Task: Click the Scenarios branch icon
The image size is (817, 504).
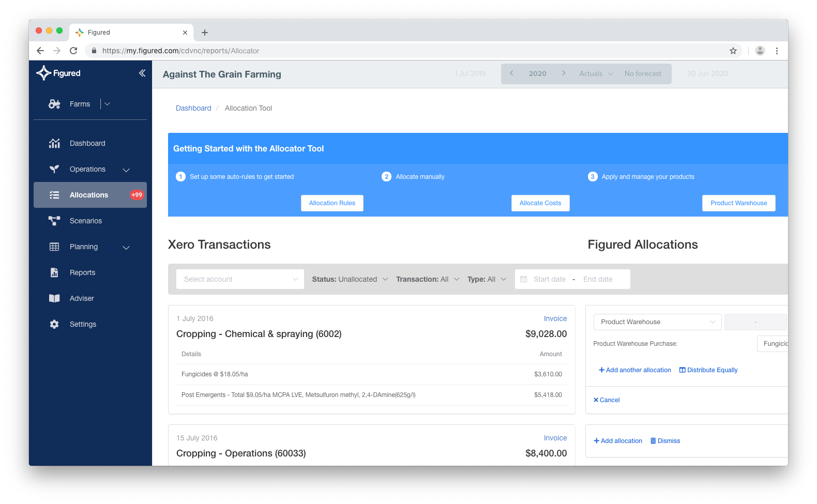Action: [x=54, y=221]
